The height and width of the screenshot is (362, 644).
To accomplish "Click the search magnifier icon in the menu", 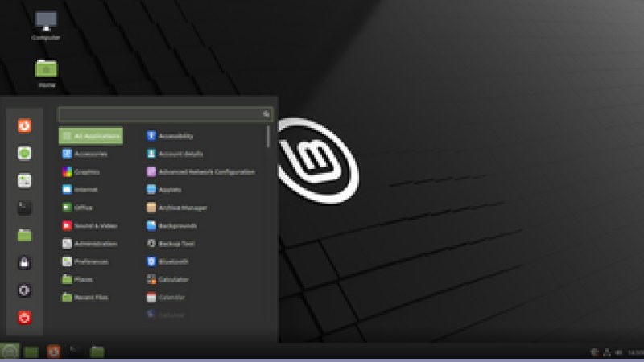I will (266, 114).
